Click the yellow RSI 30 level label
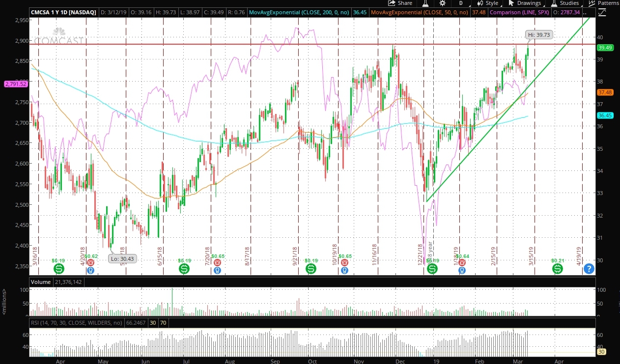The image size is (620, 364). pyautogui.click(x=601, y=352)
